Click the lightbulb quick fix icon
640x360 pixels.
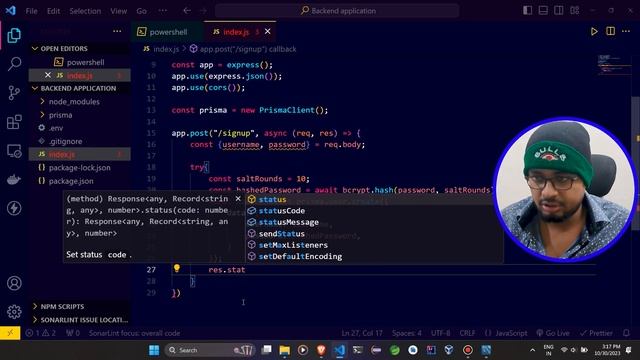pyautogui.click(x=177, y=268)
